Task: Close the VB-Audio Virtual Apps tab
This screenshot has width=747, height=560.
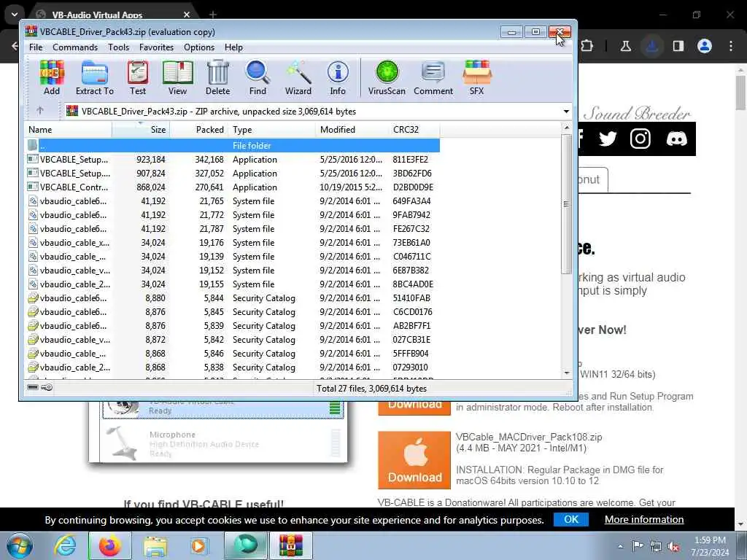Action: [x=187, y=15]
